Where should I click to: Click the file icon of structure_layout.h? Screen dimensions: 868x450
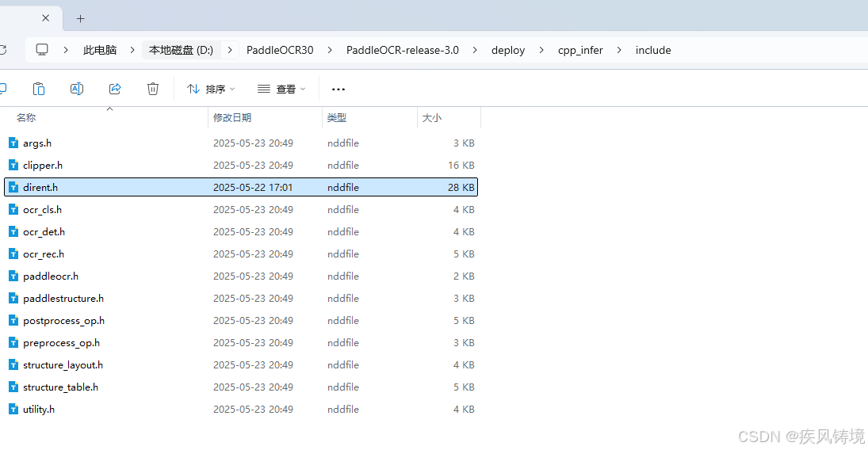[x=13, y=364]
